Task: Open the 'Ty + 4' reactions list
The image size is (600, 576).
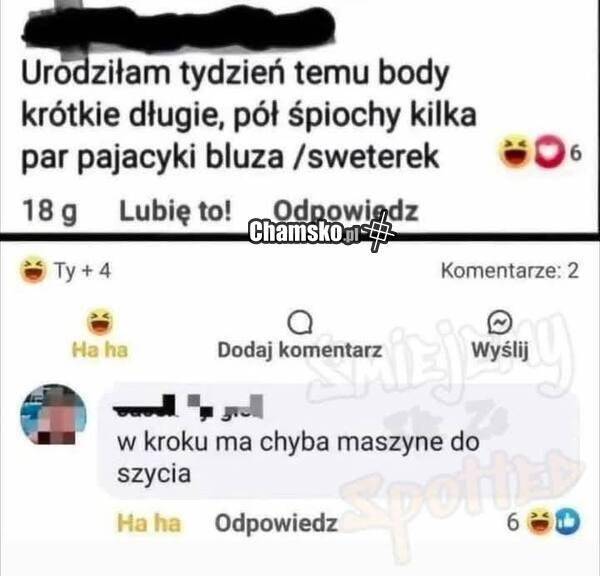Action: point(83,271)
